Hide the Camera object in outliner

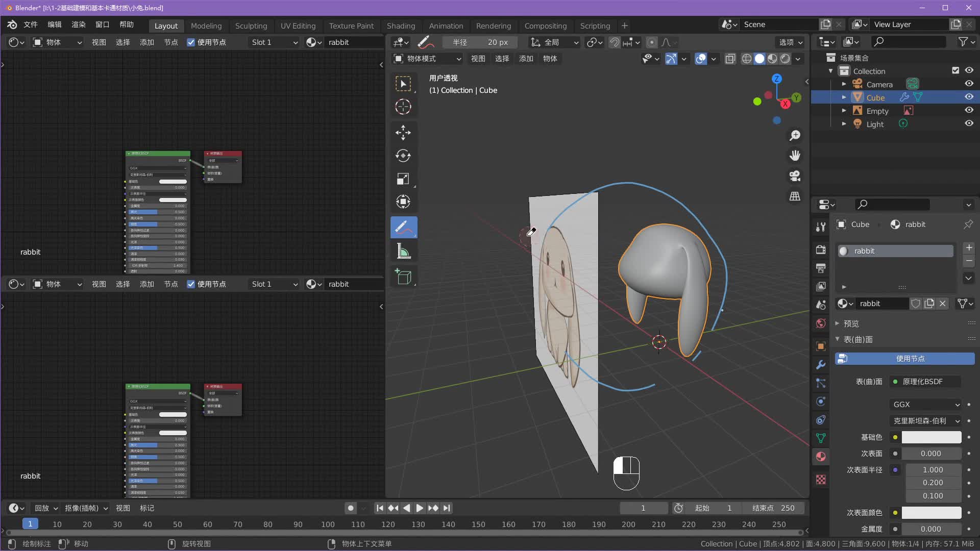tap(969, 84)
